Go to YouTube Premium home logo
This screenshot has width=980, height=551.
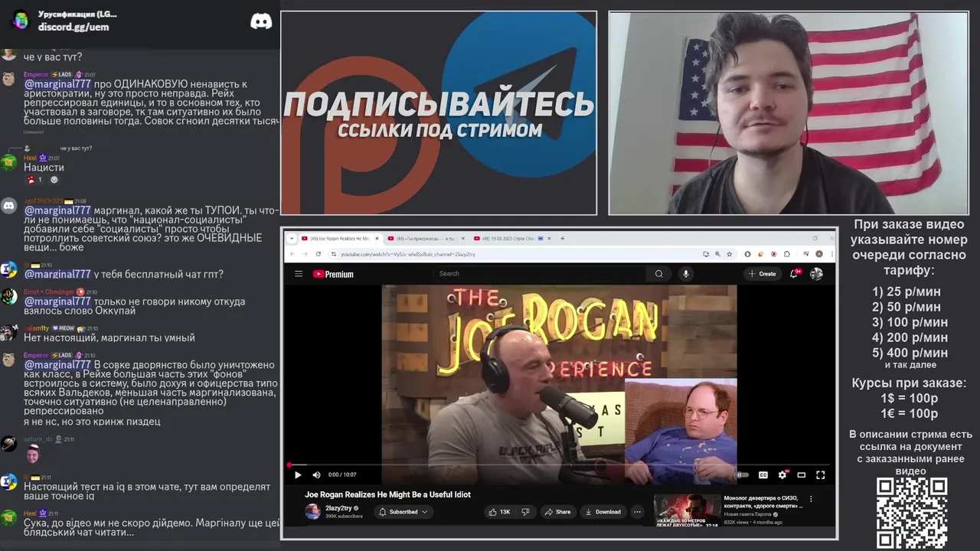(x=333, y=274)
